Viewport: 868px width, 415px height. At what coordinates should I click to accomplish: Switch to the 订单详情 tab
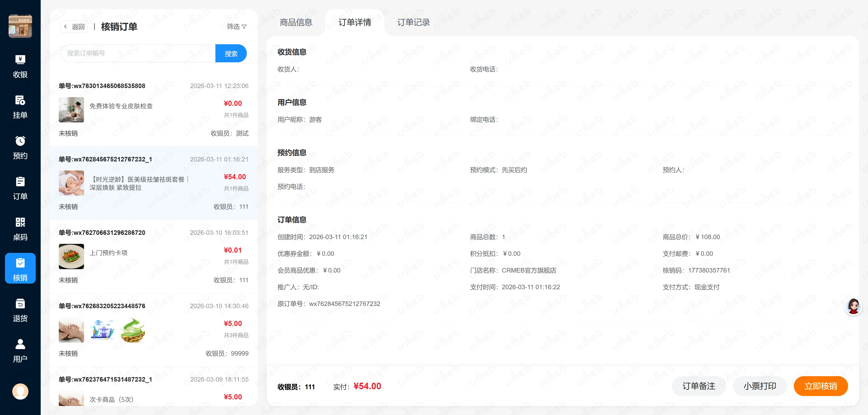(355, 23)
